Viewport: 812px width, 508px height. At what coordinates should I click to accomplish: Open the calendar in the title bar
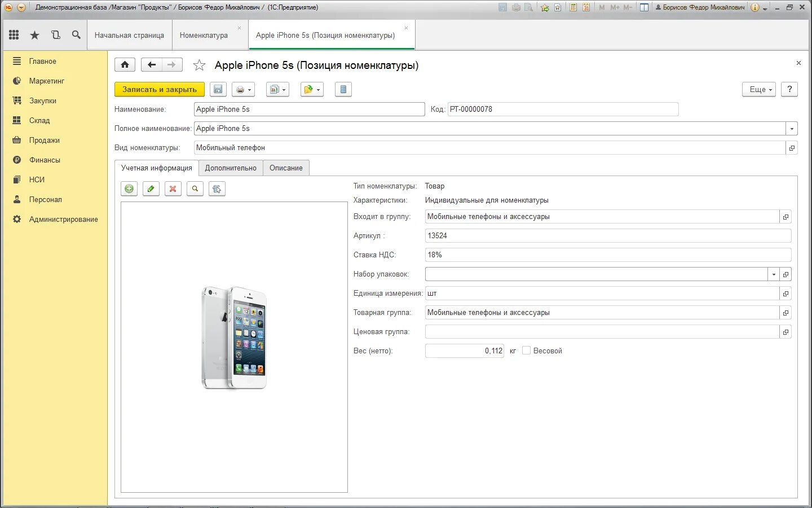tap(586, 7)
